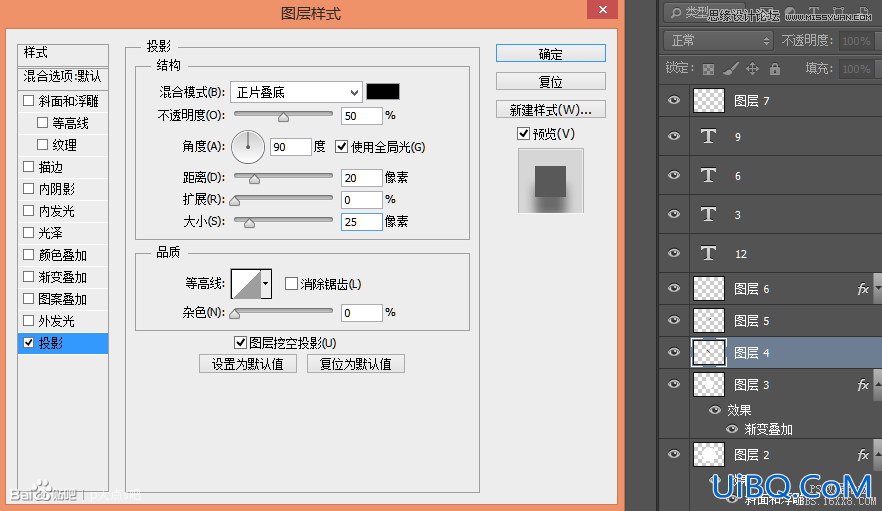The image size is (882, 511).
Task: Check 消除锯齿 checkbox
Action: (x=291, y=284)
